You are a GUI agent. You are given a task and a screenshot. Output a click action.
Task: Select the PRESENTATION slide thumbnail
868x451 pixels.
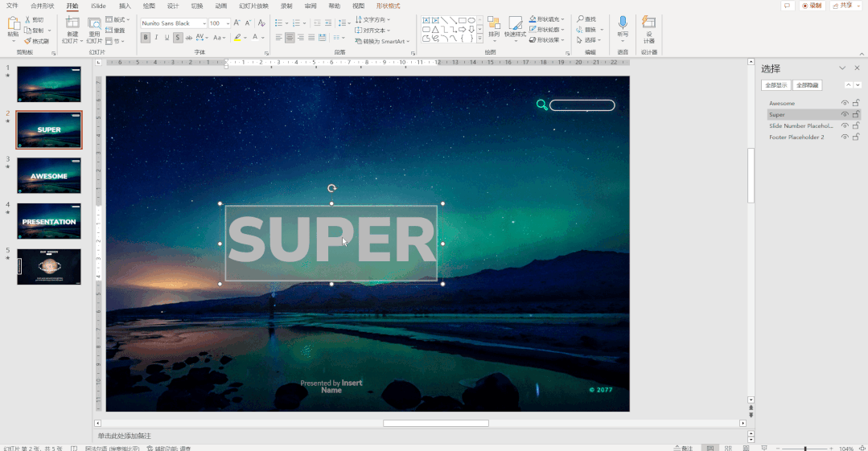tap(49, 221)
